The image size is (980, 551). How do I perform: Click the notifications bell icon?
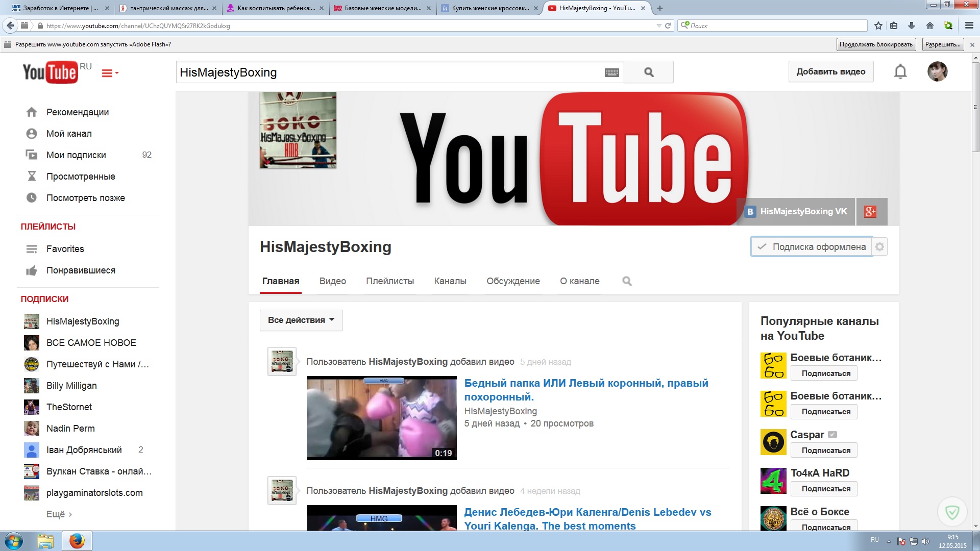(900, 72)
